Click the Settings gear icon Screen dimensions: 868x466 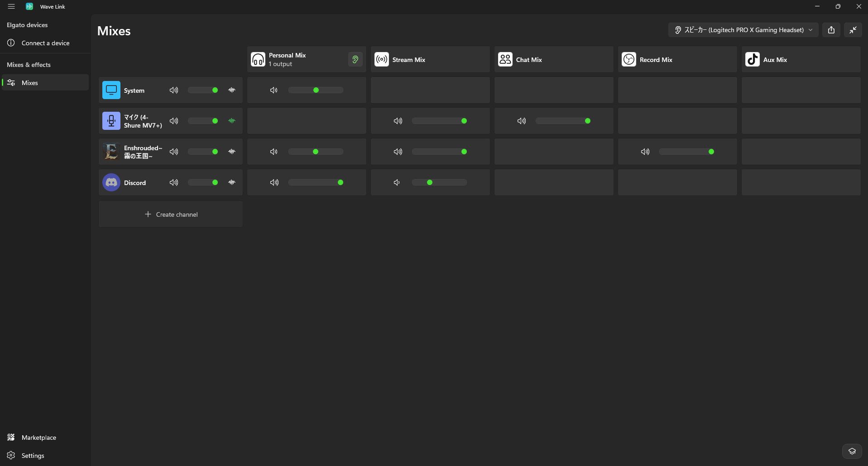11,455
